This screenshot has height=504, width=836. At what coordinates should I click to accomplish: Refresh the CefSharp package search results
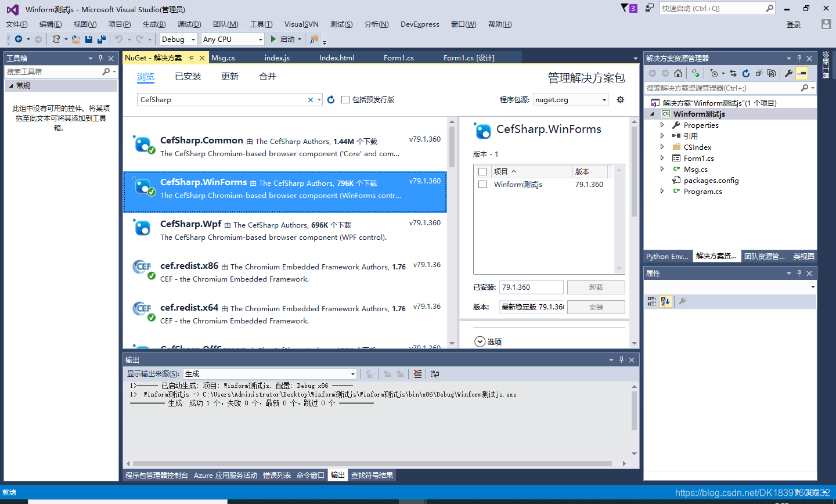[331, 99]
